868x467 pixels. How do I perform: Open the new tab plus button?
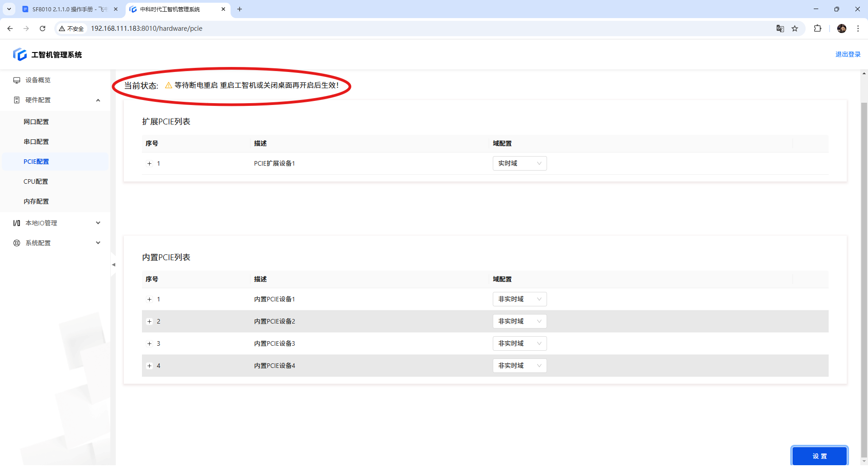click(x=240, y=9)
